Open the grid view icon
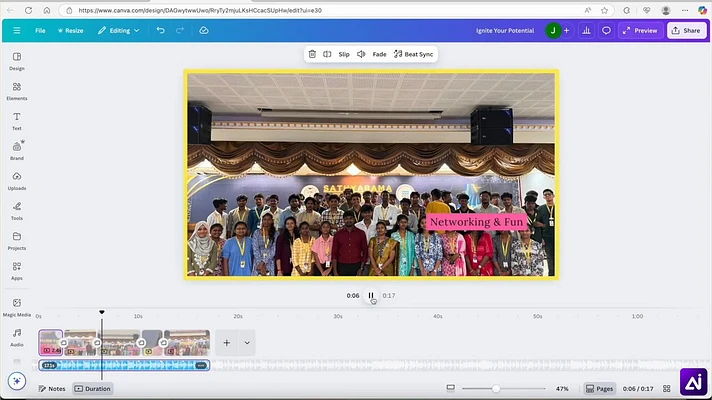 click(x=667, y=389)
